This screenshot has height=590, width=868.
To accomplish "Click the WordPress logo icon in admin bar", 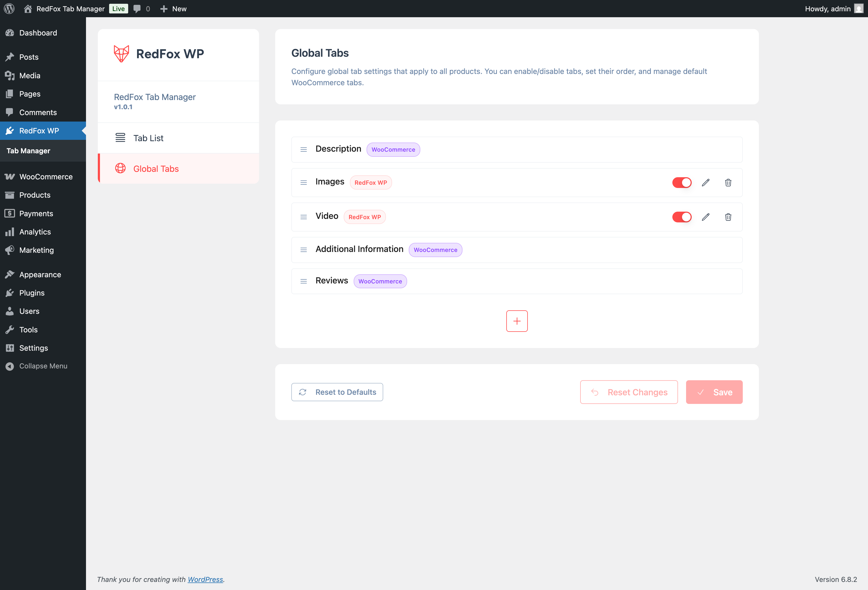I will coord(9,9).
